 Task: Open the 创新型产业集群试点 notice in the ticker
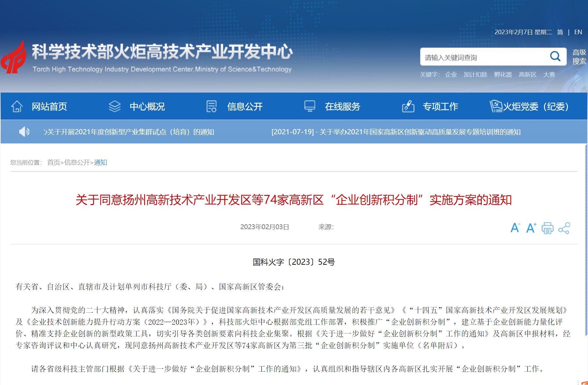129,132
